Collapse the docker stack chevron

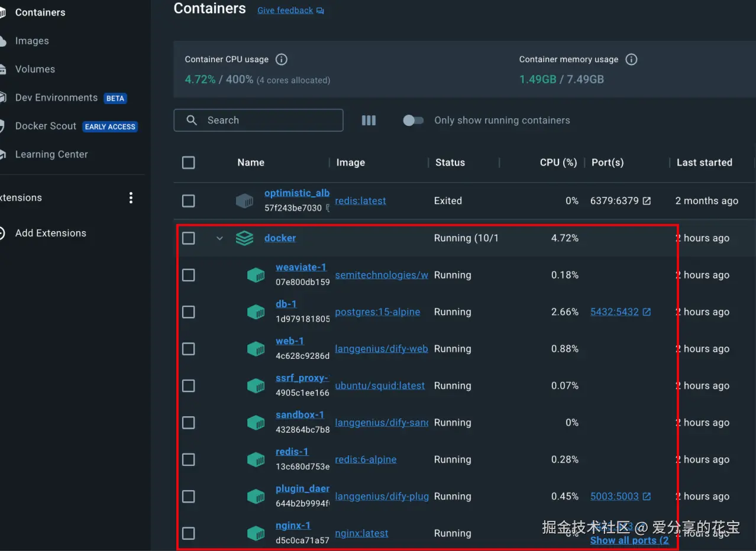click(219, 238)
